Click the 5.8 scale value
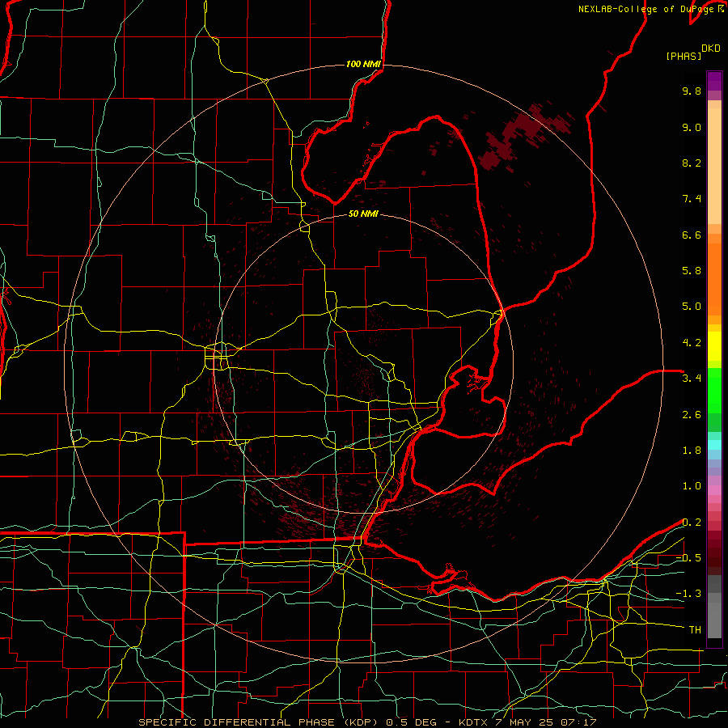Image resolution: width=728 pixels, height=728 pixels. pos(692,271)
